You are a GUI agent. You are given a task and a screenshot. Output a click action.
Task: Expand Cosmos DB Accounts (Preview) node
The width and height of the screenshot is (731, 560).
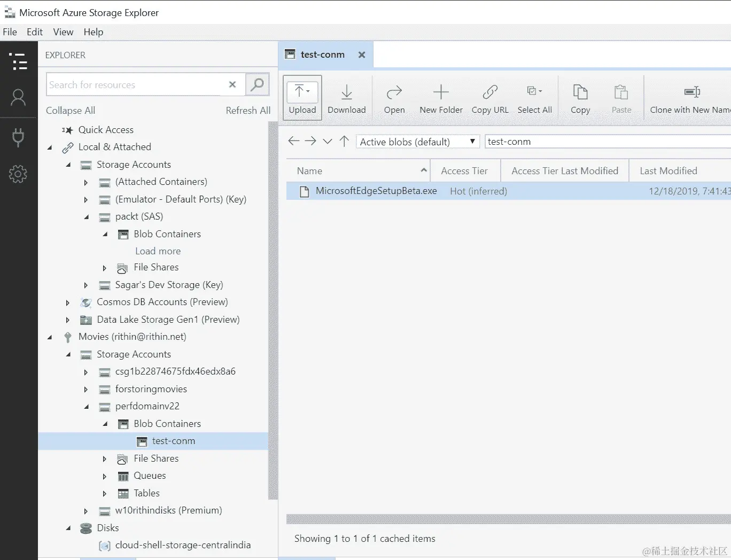point(68,303)
